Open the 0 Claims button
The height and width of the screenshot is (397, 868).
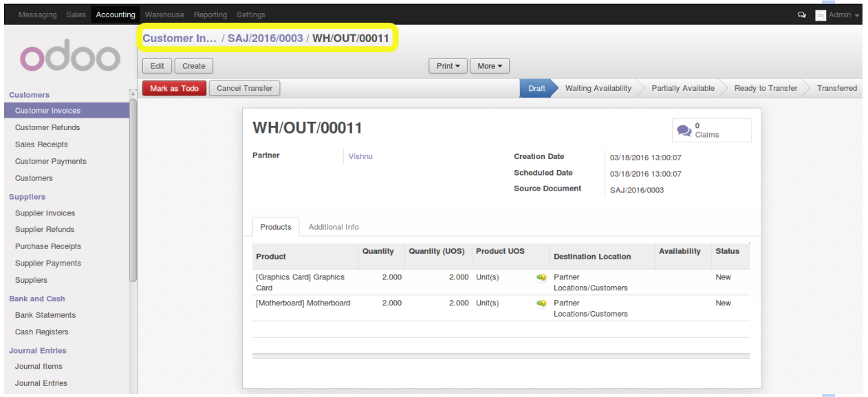point(712,130)
